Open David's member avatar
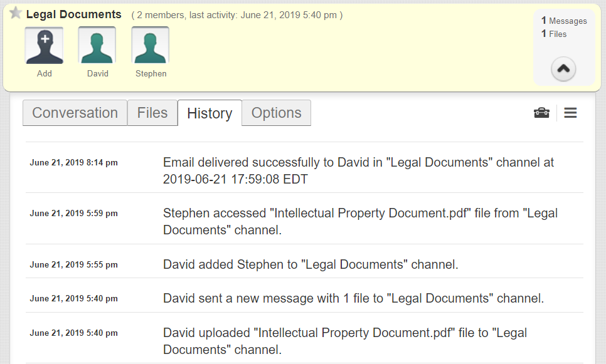The image size is (606, 364). (x=97, y=45)
